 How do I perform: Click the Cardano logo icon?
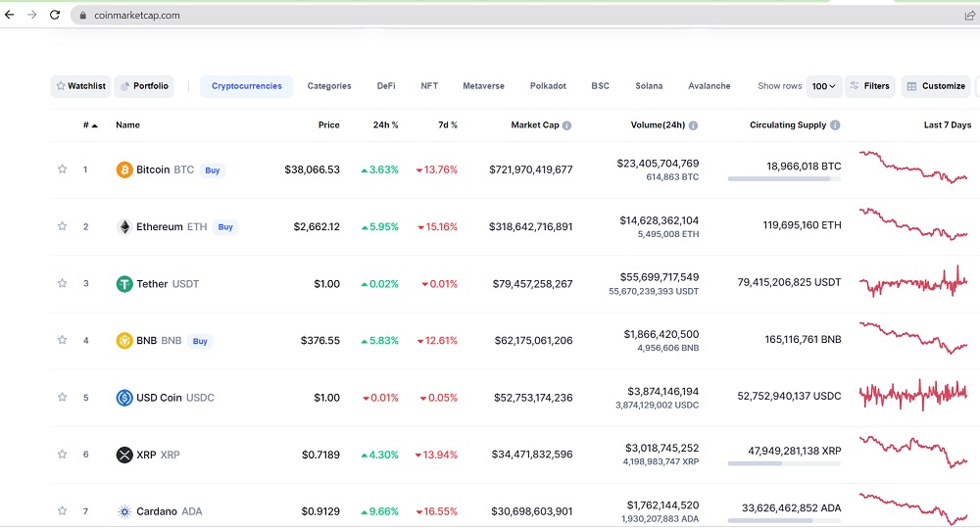click(124, 511)
